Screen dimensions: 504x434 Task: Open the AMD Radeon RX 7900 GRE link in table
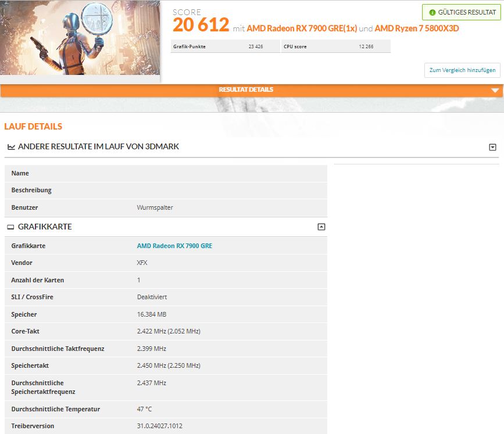coord(174,246)
